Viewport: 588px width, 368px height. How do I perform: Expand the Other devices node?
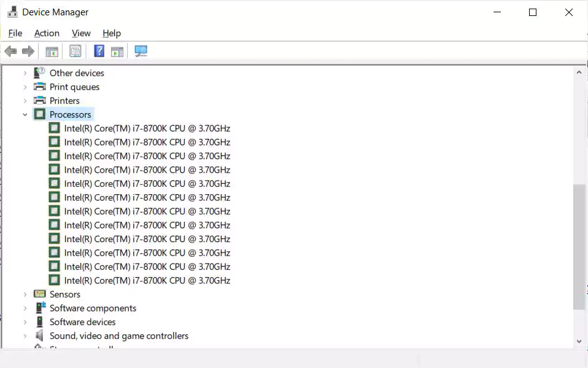[25, 73]
